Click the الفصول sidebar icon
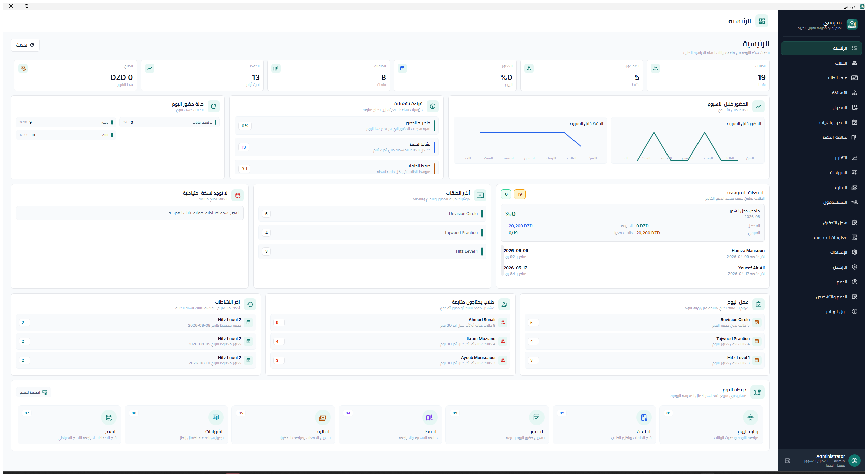The image size is (868, 474). click(x=855, y=107)
